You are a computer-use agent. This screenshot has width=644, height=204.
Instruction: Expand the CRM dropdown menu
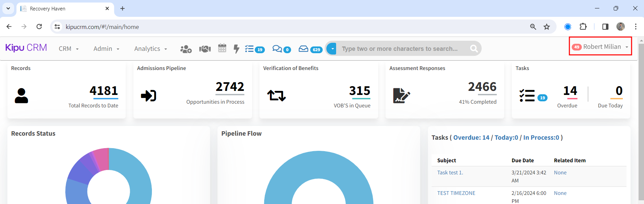[69, 49]
